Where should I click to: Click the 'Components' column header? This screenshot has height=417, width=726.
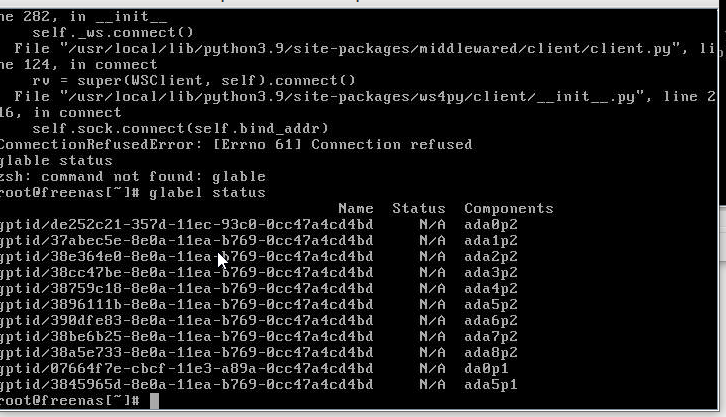509,209
